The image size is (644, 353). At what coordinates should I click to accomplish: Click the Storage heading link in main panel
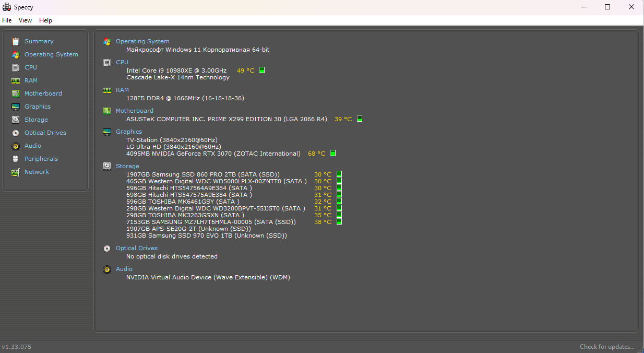tap(127, 166)
